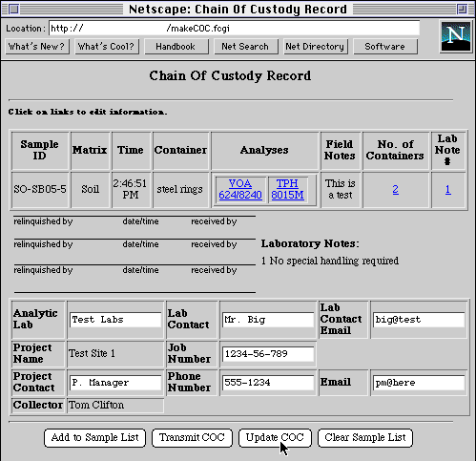Click the Transmit COC button
Screen dimensions: 476x461
(192, 438)
